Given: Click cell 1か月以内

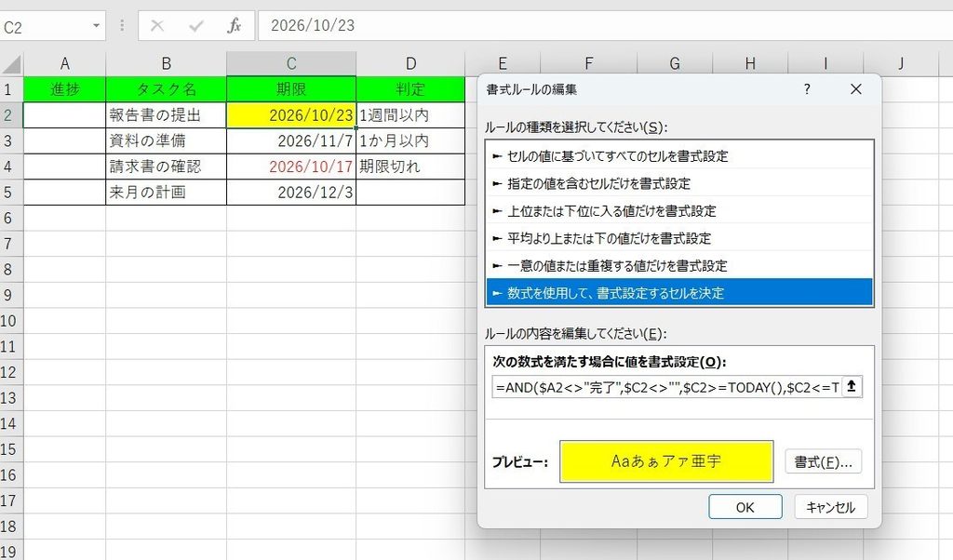Looking at the screenshot, I should pos(410,140).
